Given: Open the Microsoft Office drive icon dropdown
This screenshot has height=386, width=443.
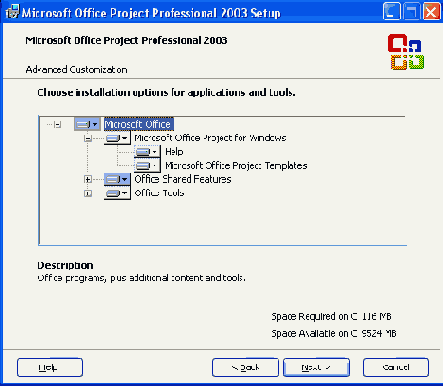Looking at the screenshot, I should pos(87,124).
